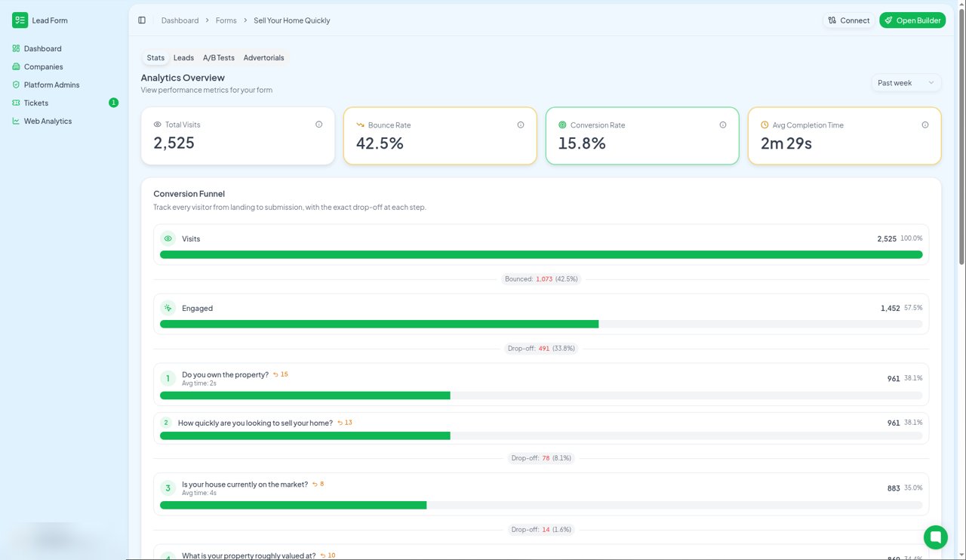The image size is (966, 560).
Task: Click the Bounce Rate info icon
Action: 520,125
